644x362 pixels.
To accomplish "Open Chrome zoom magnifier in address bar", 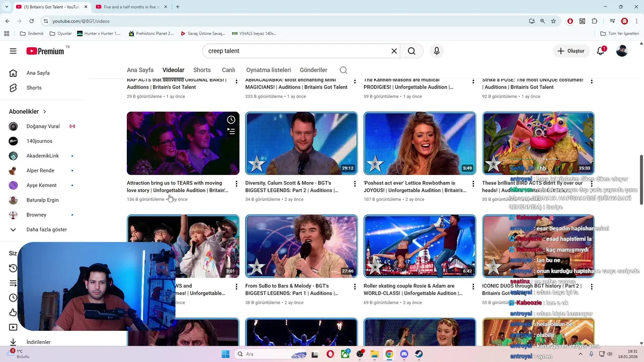I will 542,21.
